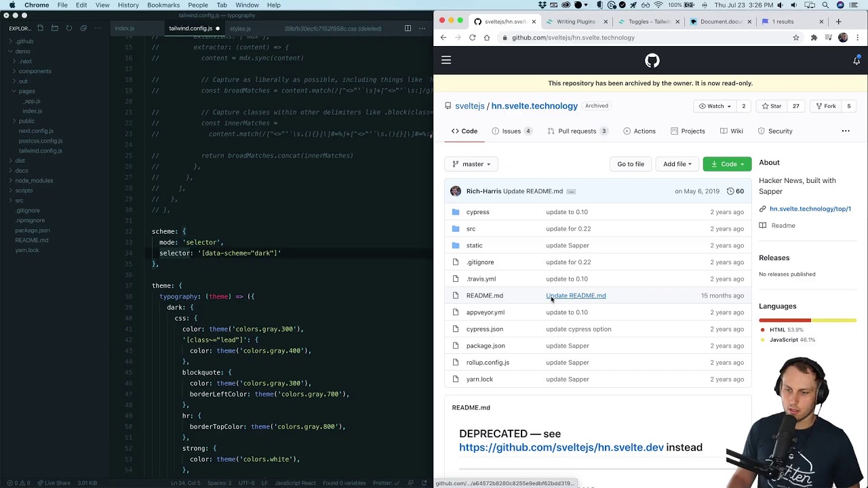
Task: Open the History menu in menu bar
Action: tap(128, 5)
